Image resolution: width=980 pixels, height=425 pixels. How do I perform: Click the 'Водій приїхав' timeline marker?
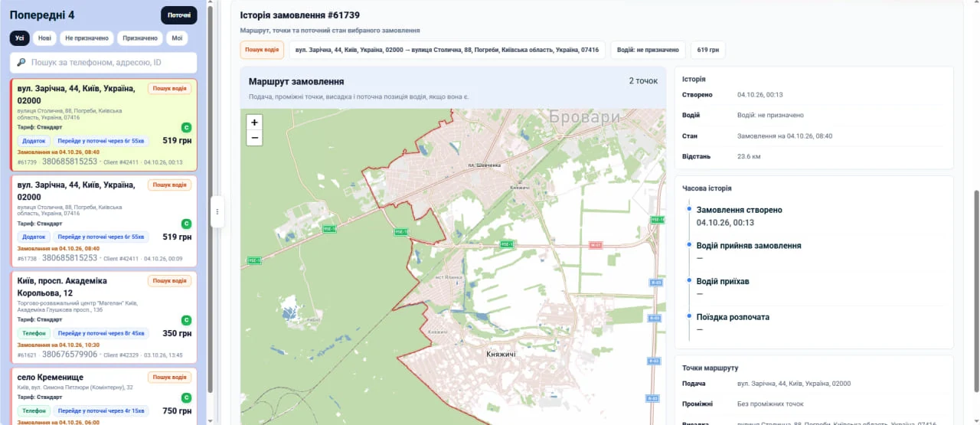tap(689, 281)
